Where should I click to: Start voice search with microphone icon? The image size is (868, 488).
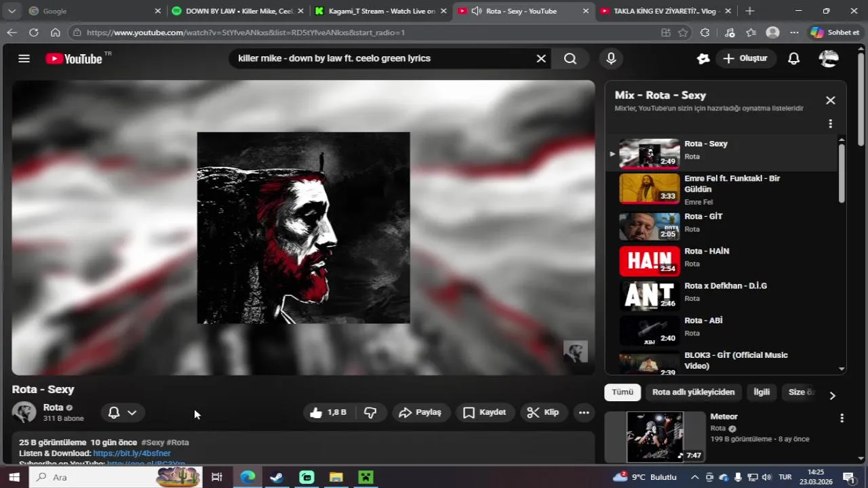tap(611, 58)
